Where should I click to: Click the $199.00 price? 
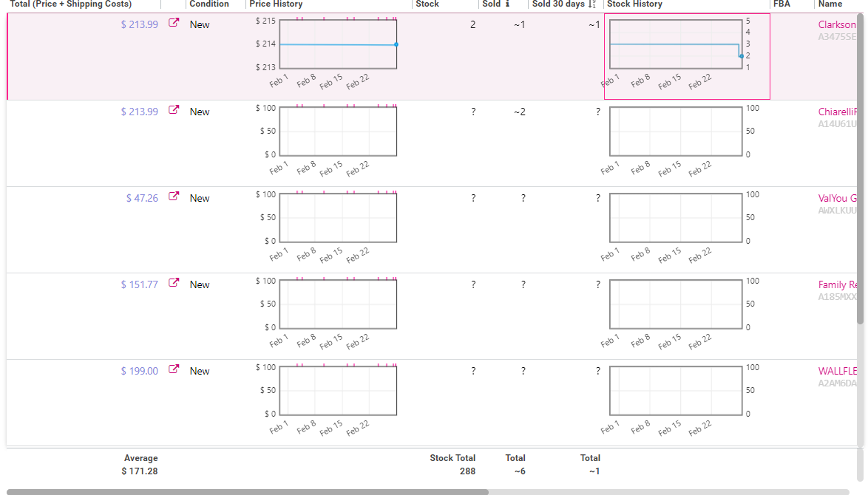140,371
